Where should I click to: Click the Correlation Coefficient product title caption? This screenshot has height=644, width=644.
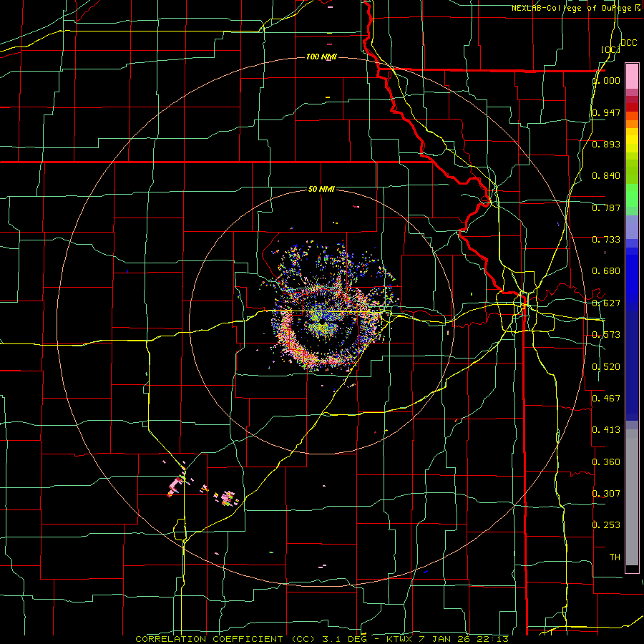(322, 639)
